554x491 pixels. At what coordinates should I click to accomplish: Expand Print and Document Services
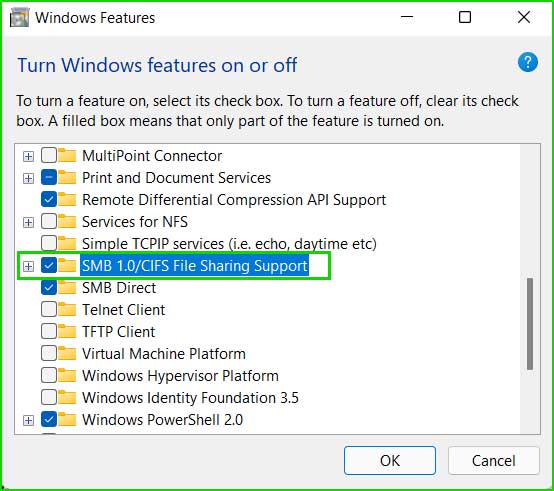(x=28, y=178)
